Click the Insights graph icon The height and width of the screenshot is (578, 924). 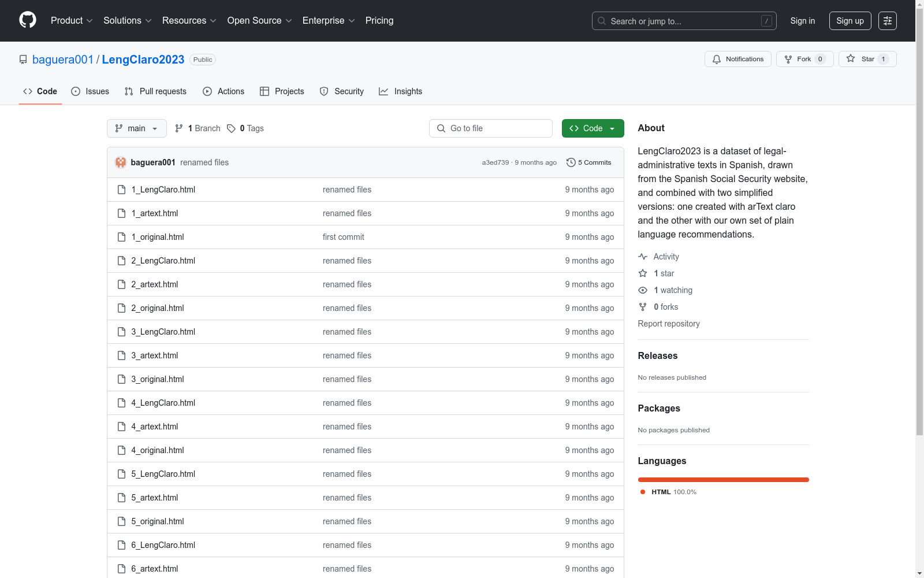383,91
